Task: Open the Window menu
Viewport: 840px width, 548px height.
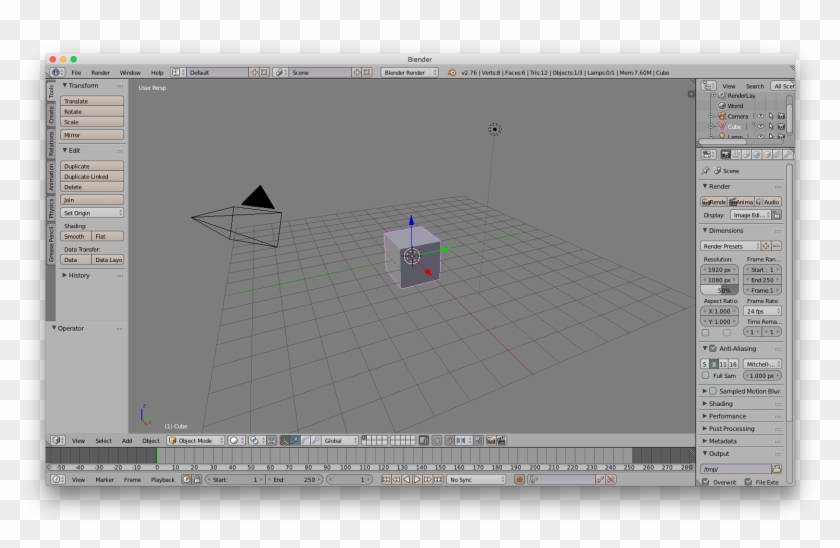Action: tap(130, 72)
